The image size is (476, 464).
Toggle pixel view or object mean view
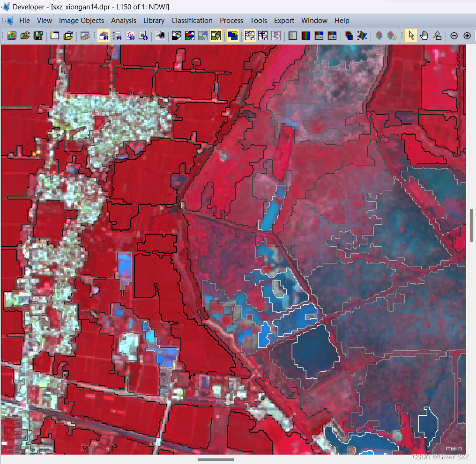pos(233,36)
